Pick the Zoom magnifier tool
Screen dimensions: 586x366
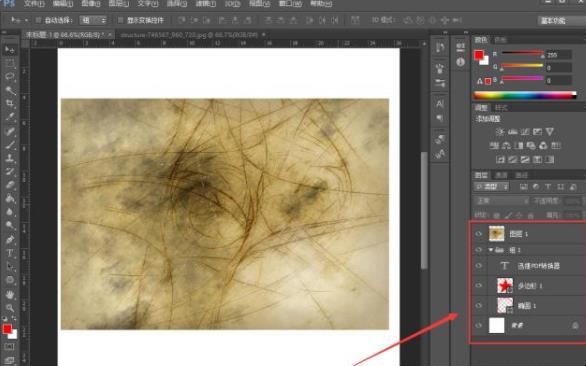pyautogui.click(x=10, y=308)
